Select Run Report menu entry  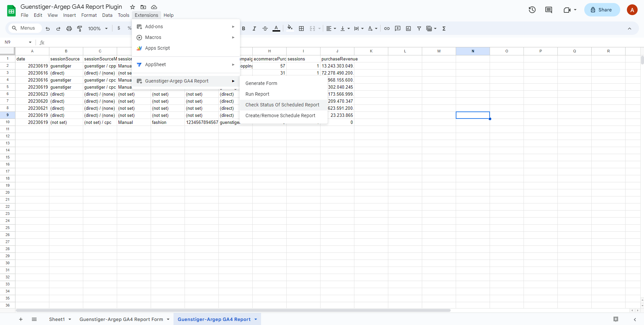click(284, 94)
